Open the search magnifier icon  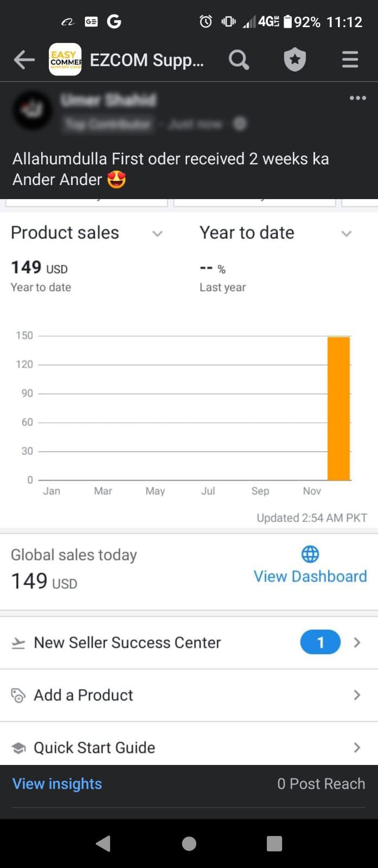239,60
